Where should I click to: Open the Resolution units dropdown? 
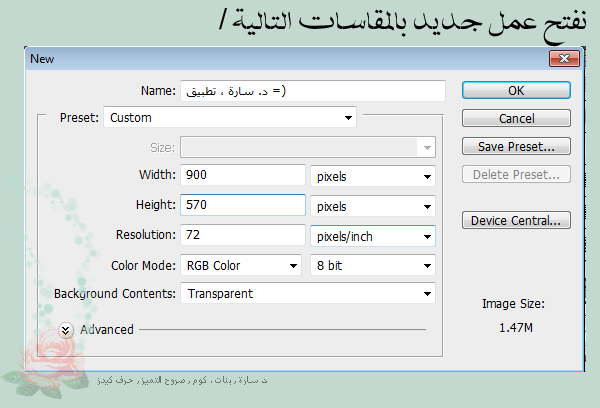(x=372, y=237)
